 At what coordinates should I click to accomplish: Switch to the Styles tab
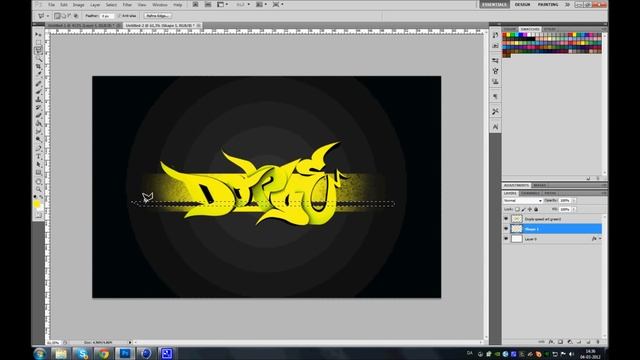coord(549,29)
